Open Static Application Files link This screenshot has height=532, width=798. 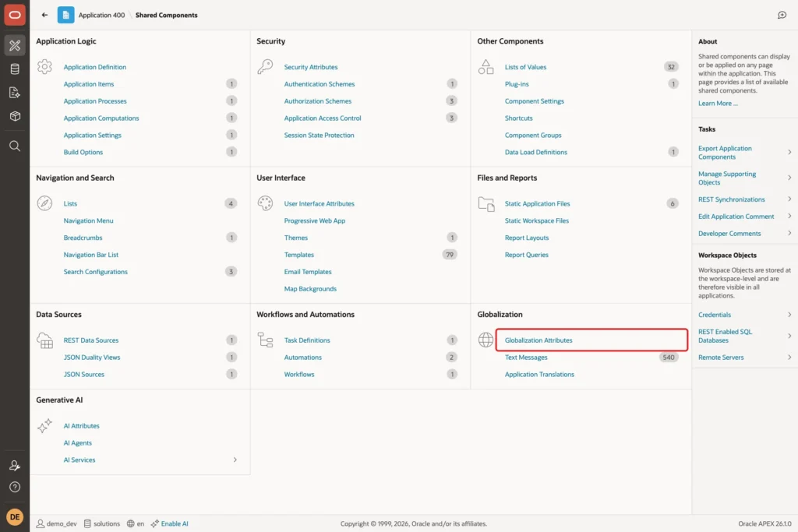tap(537, 203)
